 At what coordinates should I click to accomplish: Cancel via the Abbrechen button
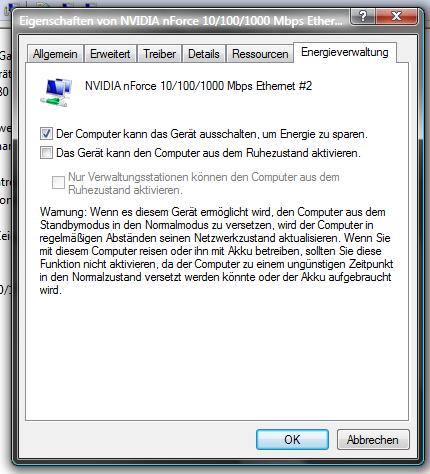pos(373,440)
